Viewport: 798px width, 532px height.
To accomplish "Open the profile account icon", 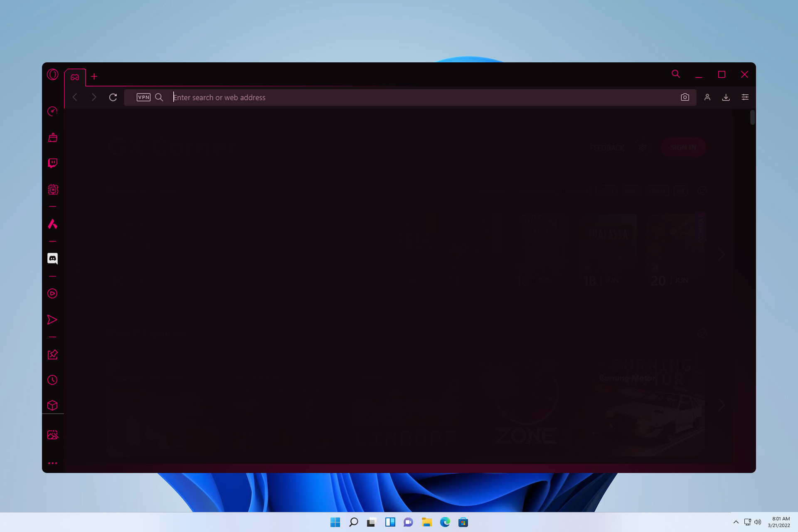I will click(x=707, y=97).
